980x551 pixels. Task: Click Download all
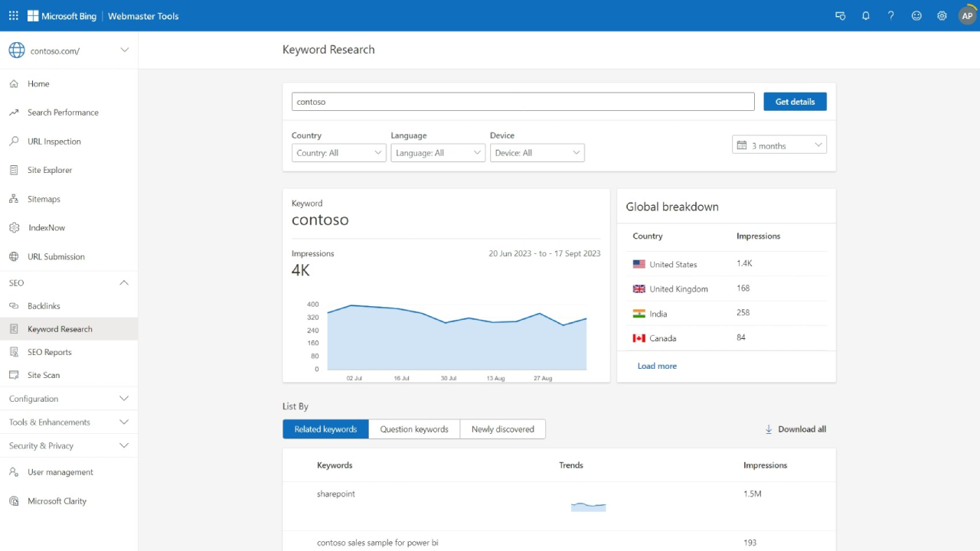[802, 429]
